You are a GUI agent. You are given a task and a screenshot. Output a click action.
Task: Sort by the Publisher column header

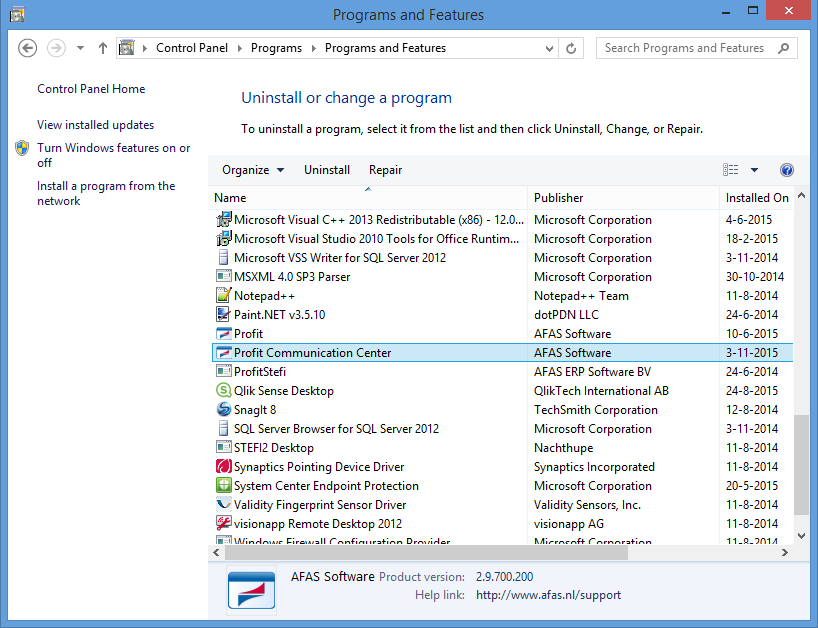point(623,198)
